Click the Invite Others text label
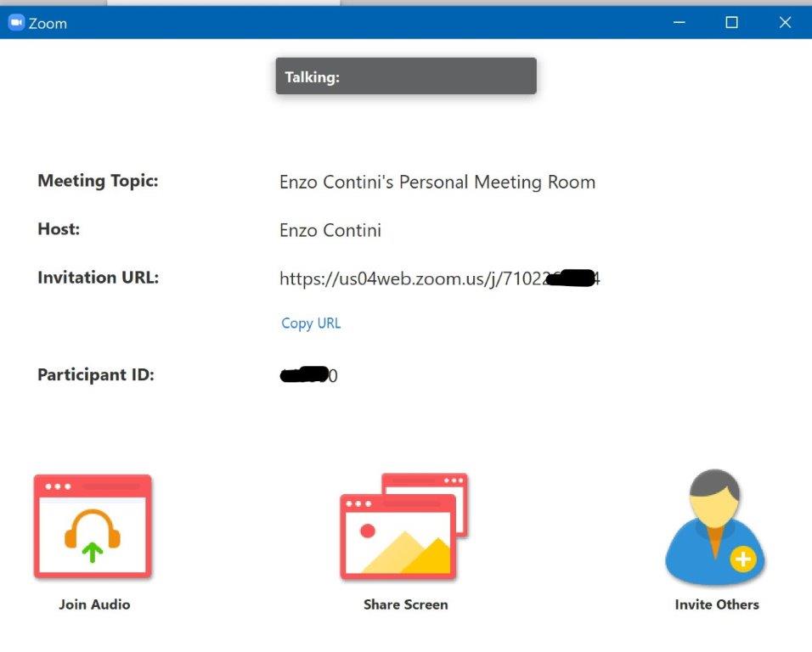 point(716,604)
